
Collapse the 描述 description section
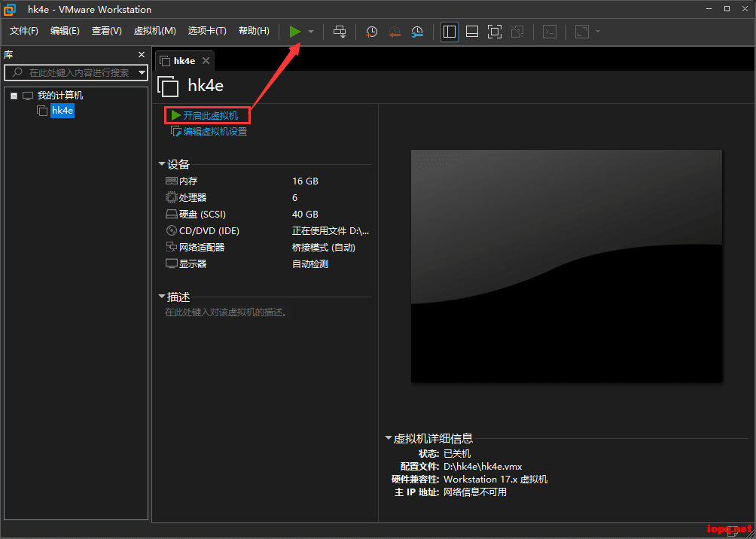coord(162,296)
